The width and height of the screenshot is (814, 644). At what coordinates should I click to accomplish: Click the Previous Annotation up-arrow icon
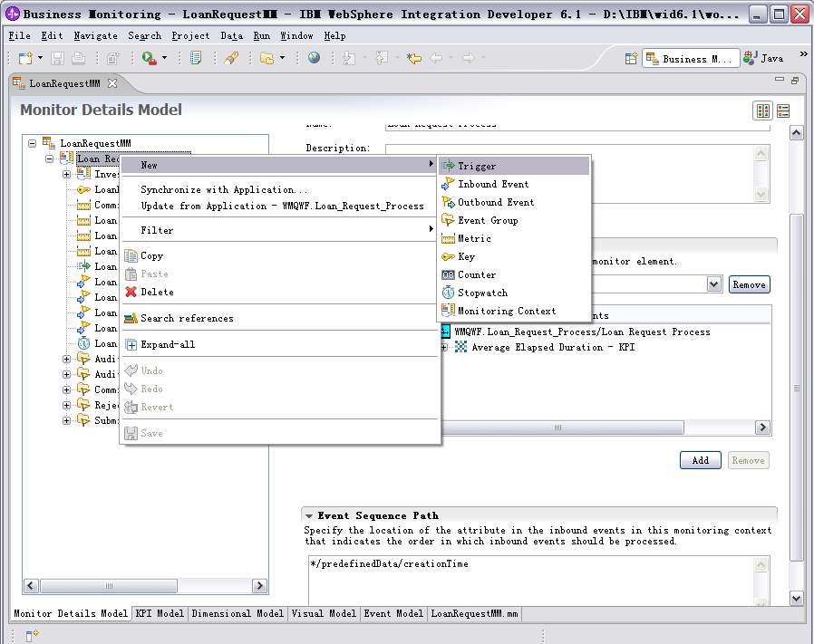coord(382,58)
